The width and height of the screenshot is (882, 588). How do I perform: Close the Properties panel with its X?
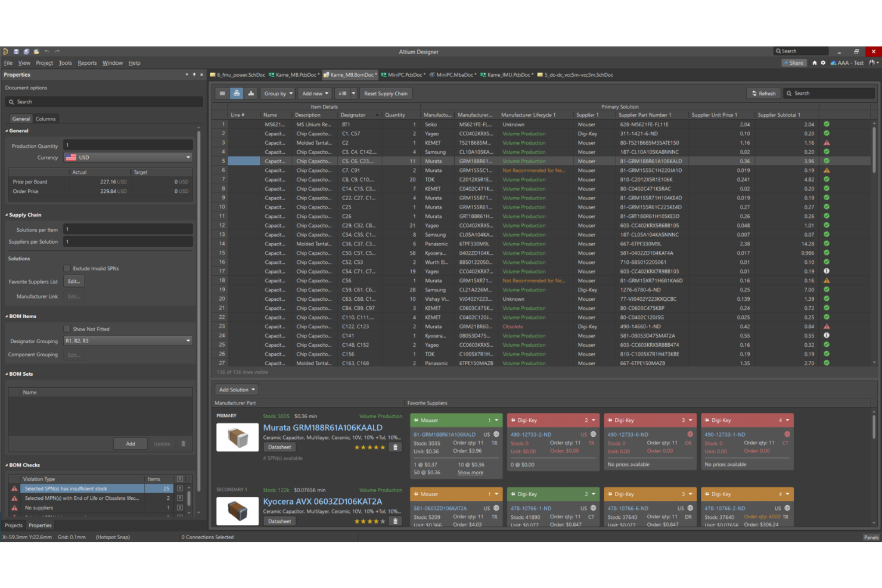(201, 74)
